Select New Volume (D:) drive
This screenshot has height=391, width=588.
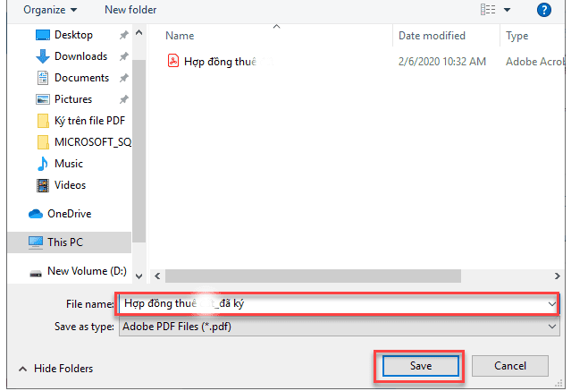click(87, 271)
